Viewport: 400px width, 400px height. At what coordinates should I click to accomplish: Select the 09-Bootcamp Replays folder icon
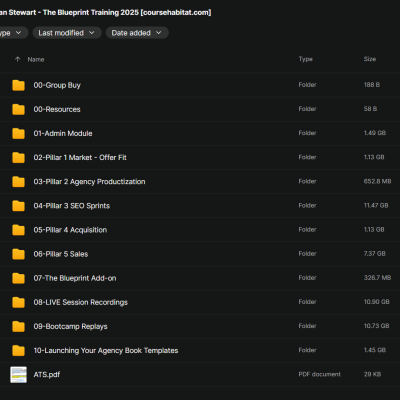[x=18, y=326]
